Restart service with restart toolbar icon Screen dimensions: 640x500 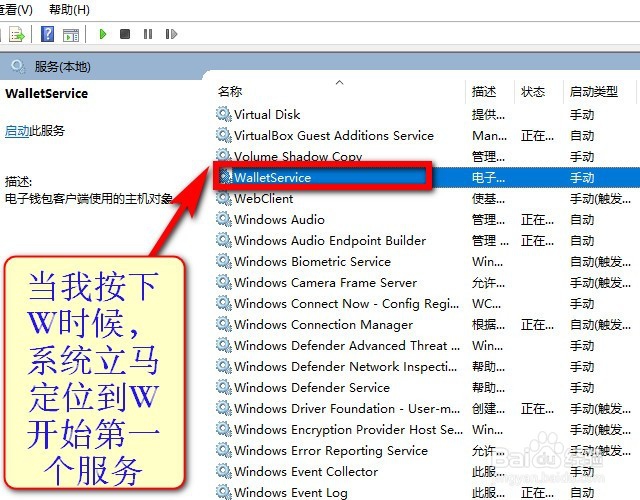(x=171, y=34)
